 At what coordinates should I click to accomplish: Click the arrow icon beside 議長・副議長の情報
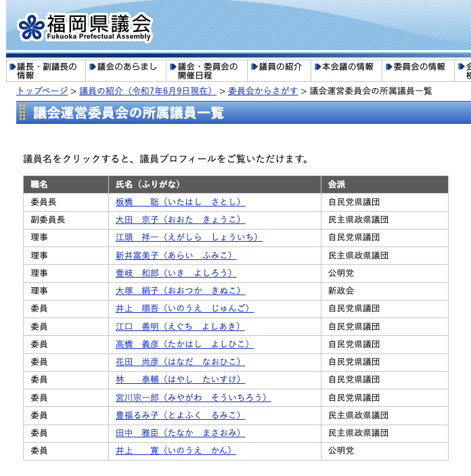pos(13,67)
